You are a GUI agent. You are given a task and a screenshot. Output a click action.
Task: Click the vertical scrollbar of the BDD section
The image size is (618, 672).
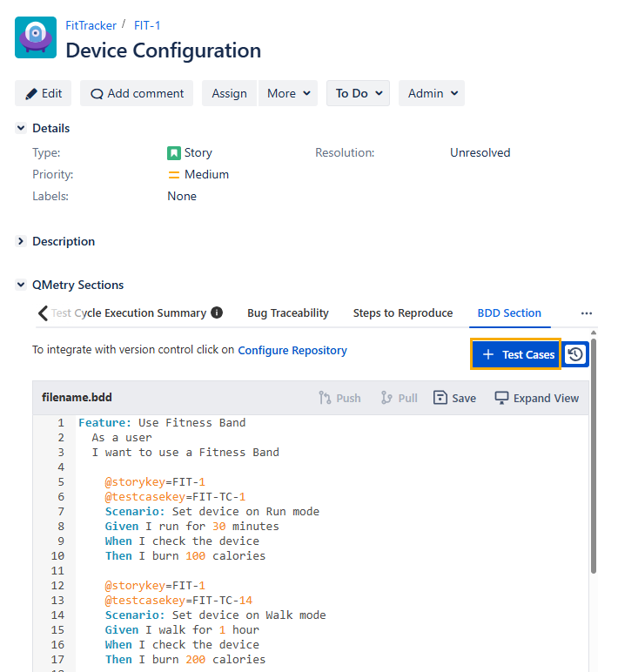tap(594, 456)
